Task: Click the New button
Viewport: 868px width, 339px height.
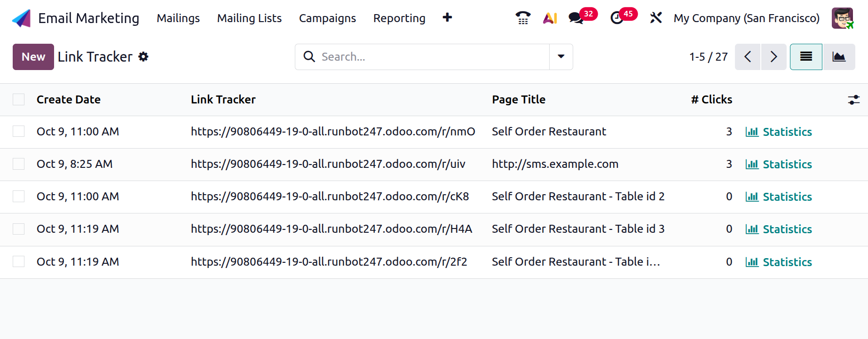Action: click(x=33, y=57)
